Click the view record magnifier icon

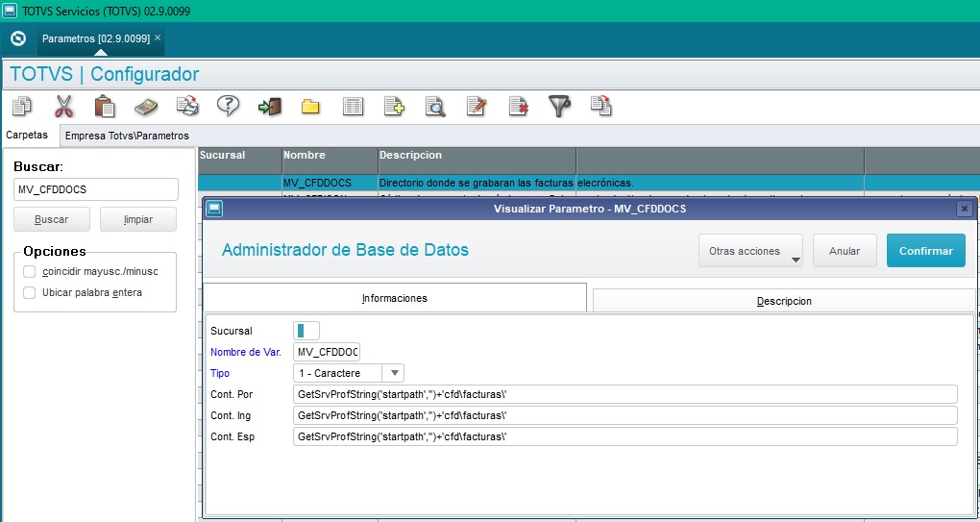(435, 107)
